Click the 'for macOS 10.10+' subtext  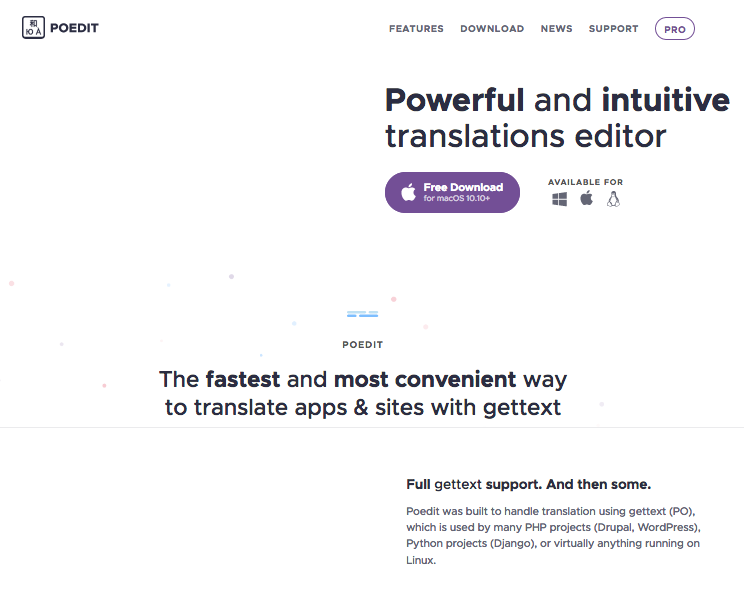coord(456,198)
